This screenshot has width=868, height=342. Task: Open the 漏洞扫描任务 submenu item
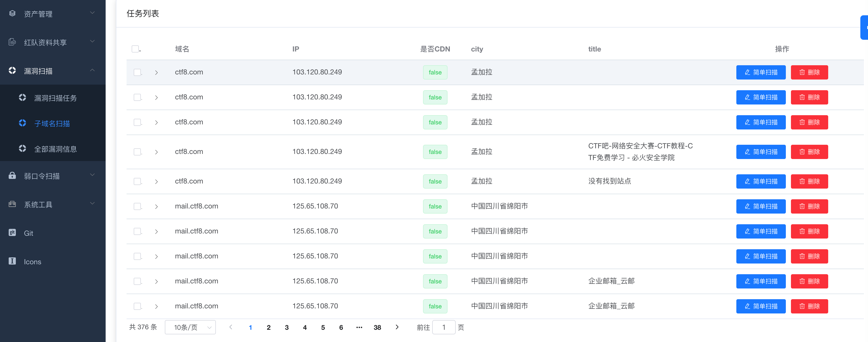click(x=56, y=98)
